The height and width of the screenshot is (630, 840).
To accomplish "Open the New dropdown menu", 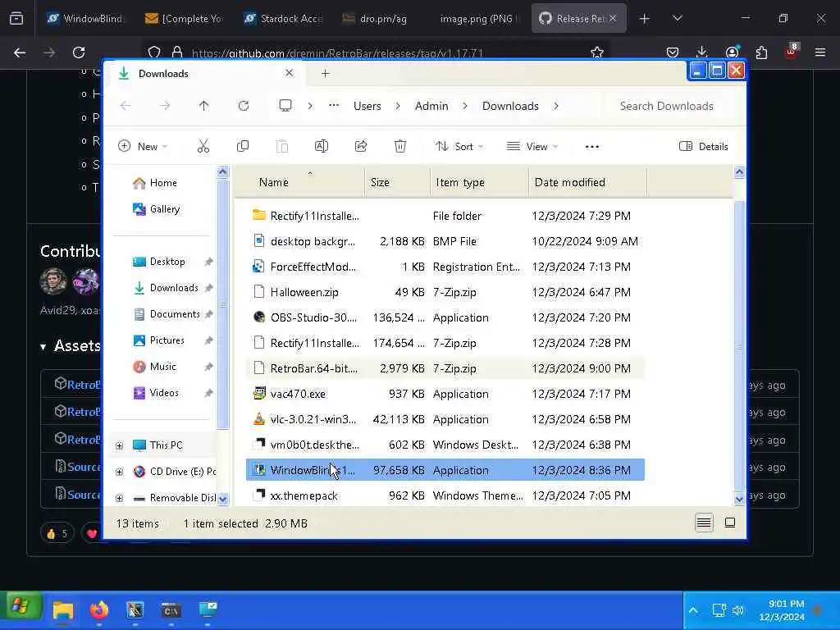I will [143, 146].
